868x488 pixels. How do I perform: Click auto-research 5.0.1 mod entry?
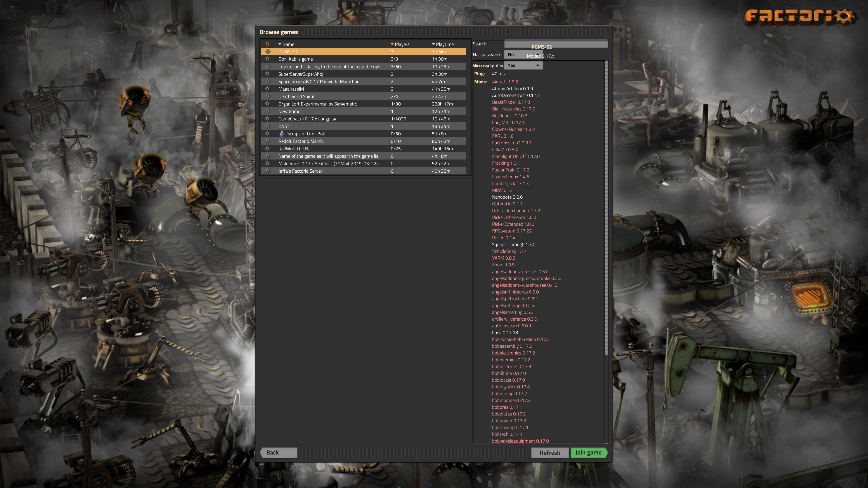(511, 326)
